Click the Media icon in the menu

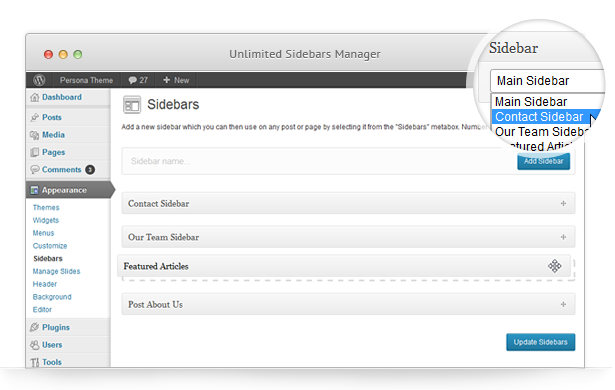pyautogui.click(x=35, y=135)
